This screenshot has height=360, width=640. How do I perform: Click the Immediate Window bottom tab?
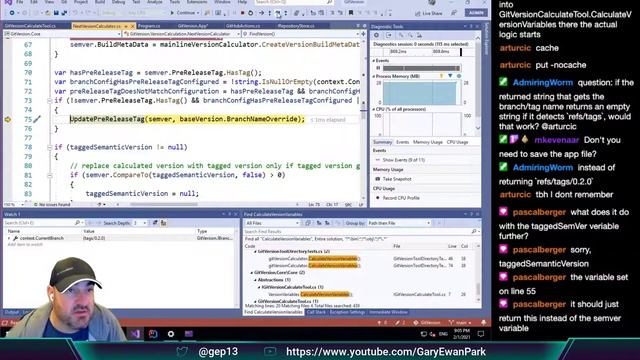tap(388, 312)
